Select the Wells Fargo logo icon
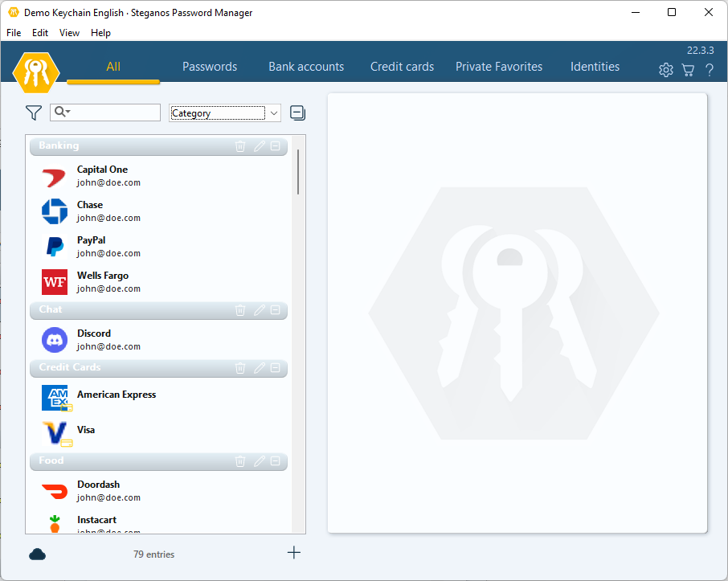The image size is (728, 581). tap(55, 282)
